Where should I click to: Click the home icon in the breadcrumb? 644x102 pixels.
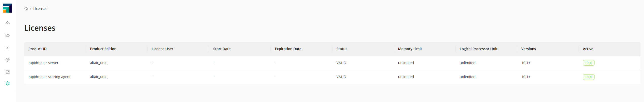(26, 9)
